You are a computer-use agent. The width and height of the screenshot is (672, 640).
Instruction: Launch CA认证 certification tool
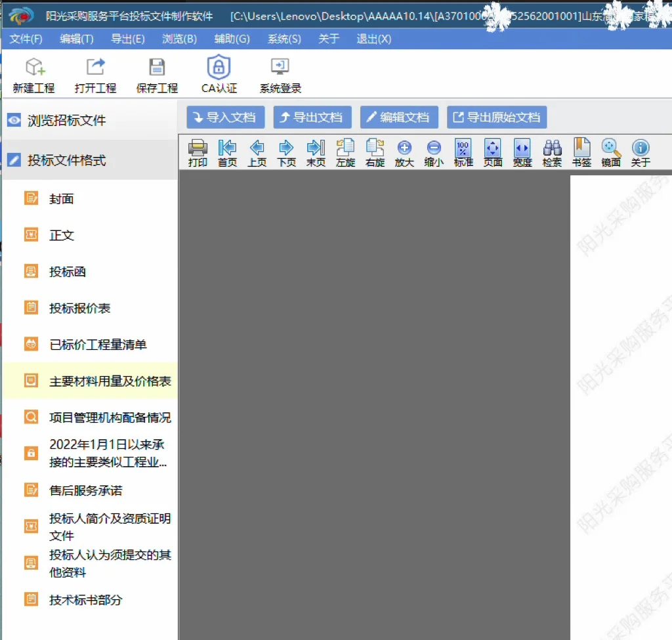coord(218,74)
